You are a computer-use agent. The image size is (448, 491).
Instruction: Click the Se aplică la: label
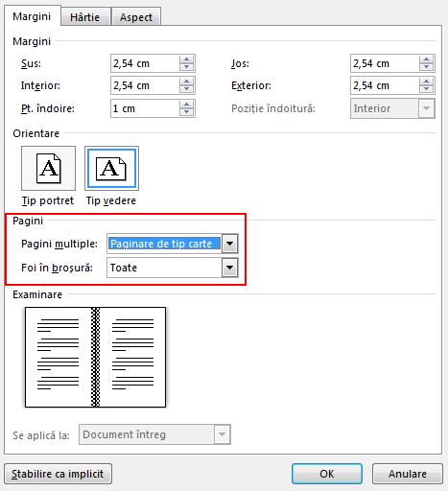(x=41, y=435)
